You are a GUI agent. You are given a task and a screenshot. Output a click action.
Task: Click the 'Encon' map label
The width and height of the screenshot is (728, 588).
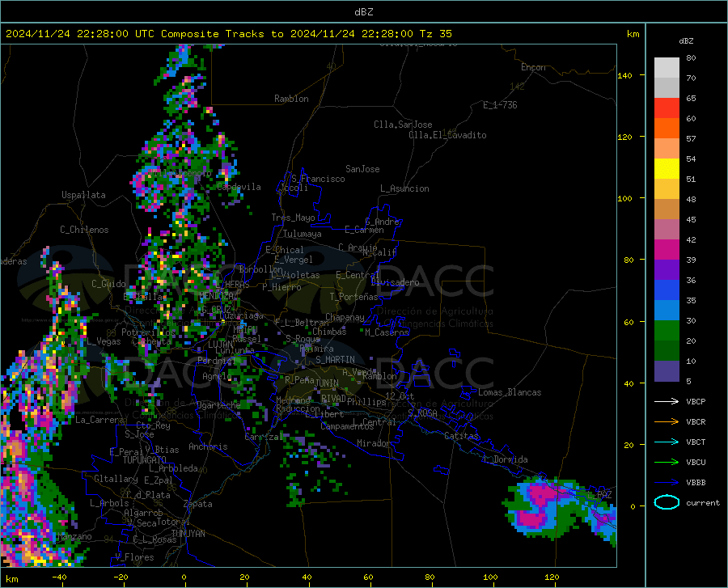pyautogui.click(x=533, y=67)
